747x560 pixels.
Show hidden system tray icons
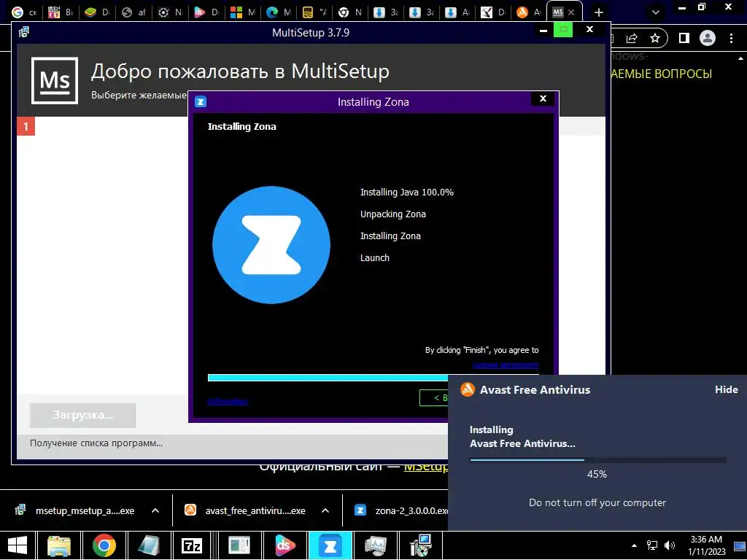pos(634,545)
